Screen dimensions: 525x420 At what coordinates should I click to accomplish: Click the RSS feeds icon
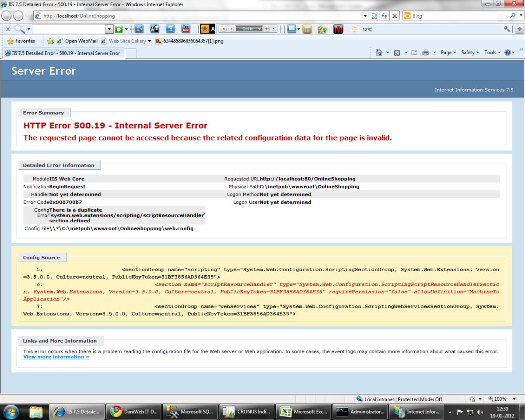point(397,52)
